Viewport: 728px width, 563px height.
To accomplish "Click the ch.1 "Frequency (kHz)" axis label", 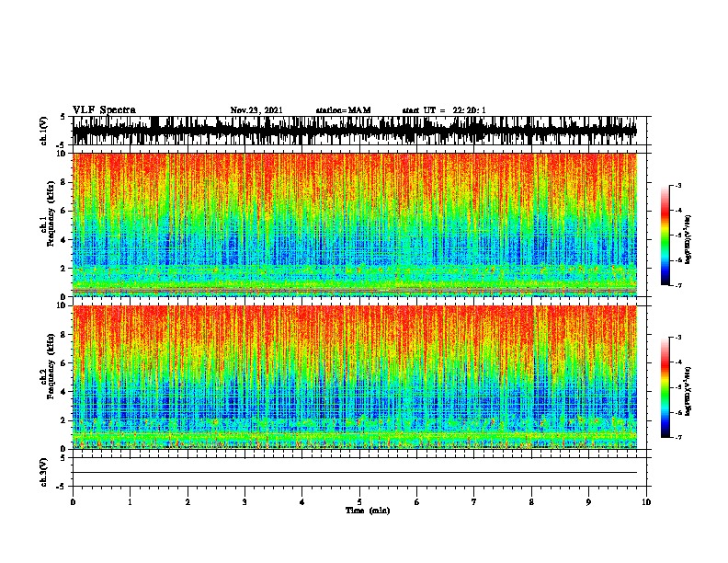I will pos(51,213).
